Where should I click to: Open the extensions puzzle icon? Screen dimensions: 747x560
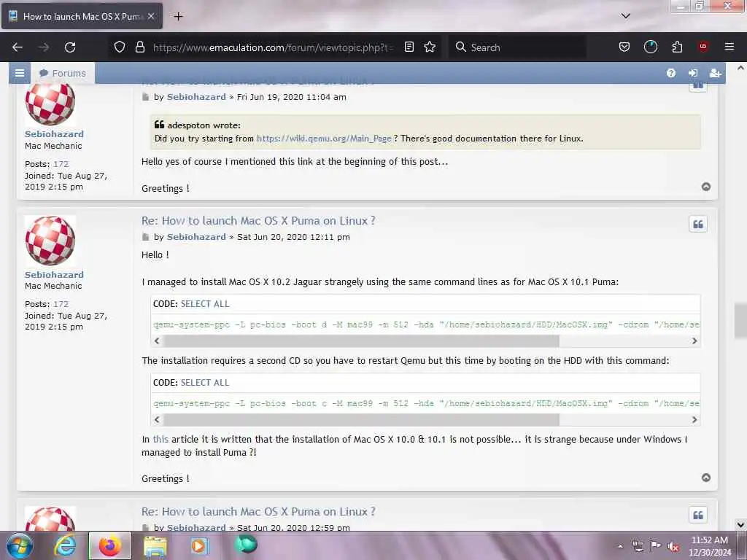coord(677,47)
